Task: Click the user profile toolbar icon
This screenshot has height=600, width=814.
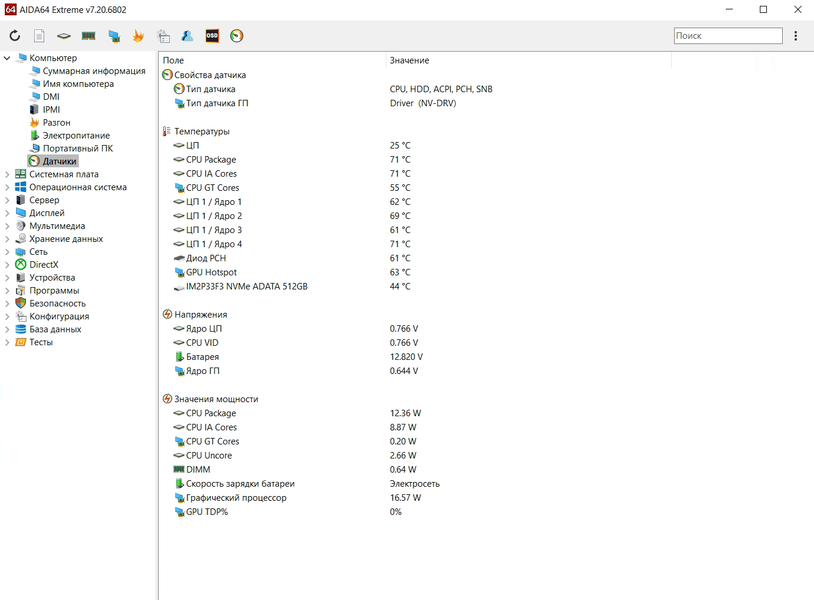Action: (x=187, y=36)
